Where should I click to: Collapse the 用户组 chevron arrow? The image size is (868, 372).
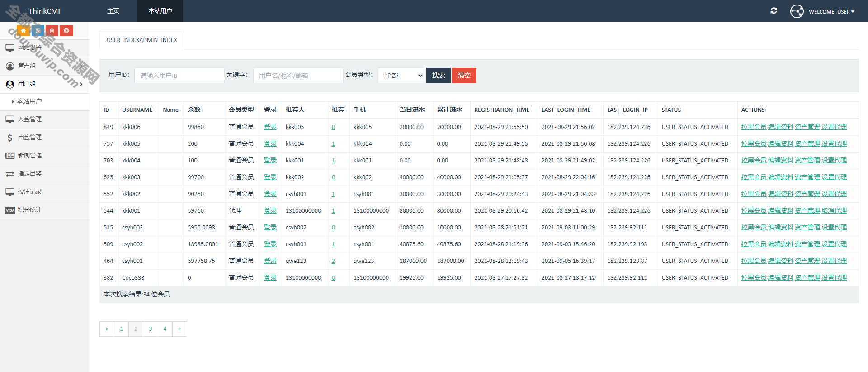[81, 84]
